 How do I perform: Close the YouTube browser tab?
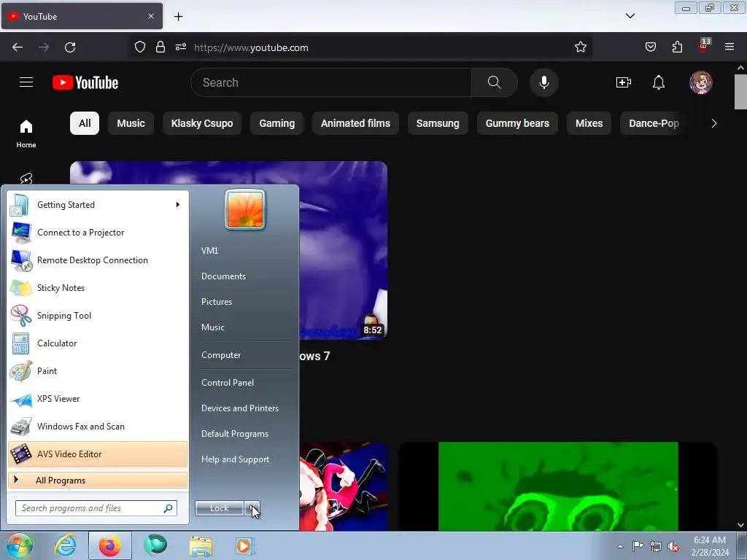click(x=150, y=16)
